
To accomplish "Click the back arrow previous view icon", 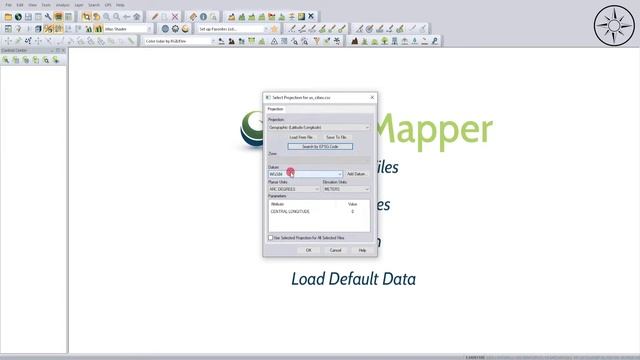I will pyautogui.click(x=127, y=17).
